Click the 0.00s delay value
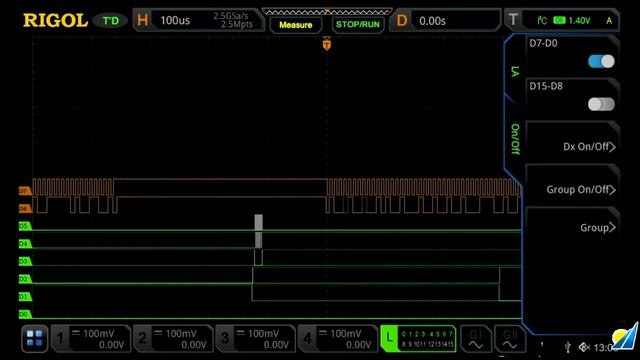 click(x=432, y=21)
